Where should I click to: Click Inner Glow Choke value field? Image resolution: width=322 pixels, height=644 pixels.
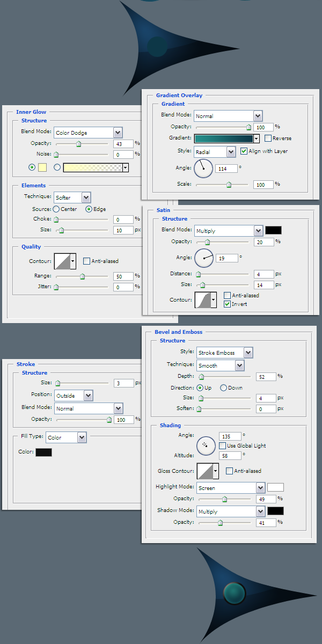[x=123, y=219]
